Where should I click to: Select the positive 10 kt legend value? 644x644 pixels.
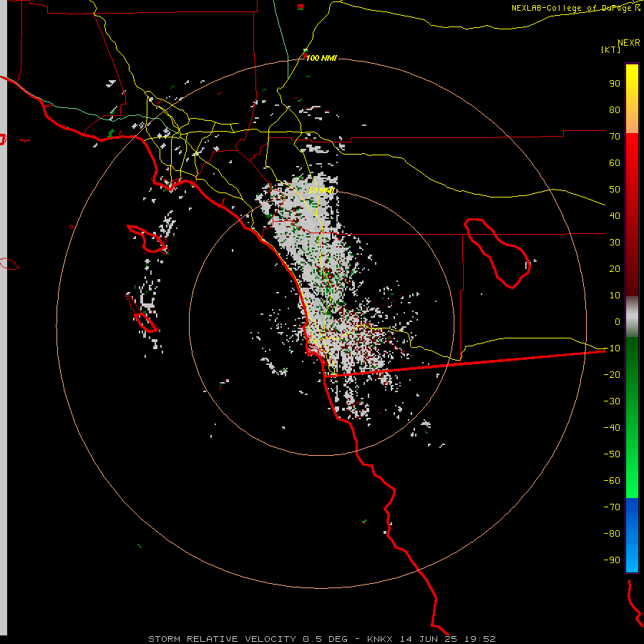[x=615, y=296]
